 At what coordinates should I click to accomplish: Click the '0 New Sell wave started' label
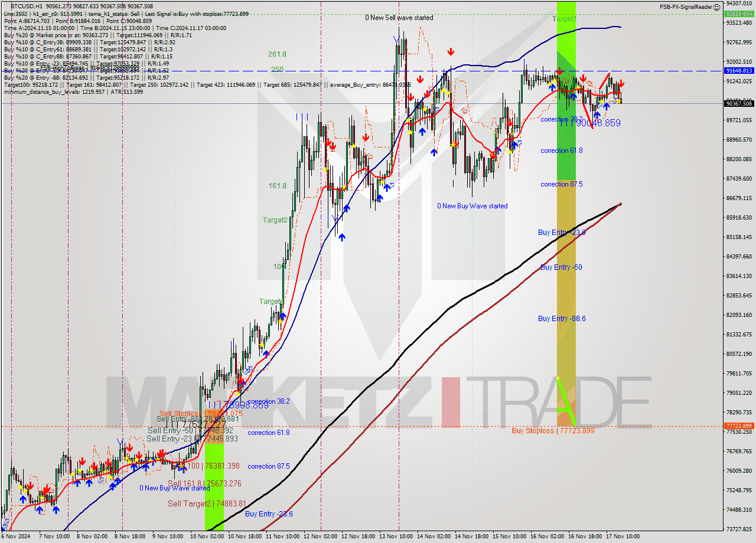(x=399, y=18)
